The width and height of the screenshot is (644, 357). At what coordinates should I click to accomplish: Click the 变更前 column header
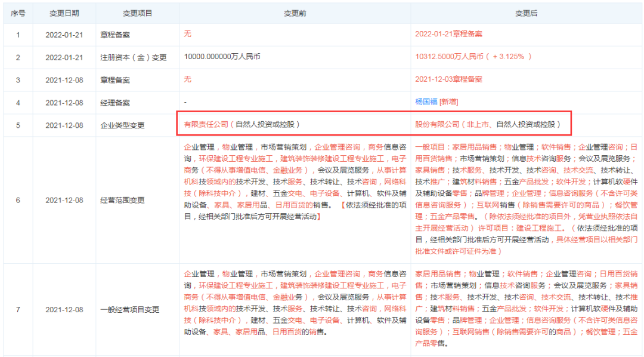tap(295, 13)
